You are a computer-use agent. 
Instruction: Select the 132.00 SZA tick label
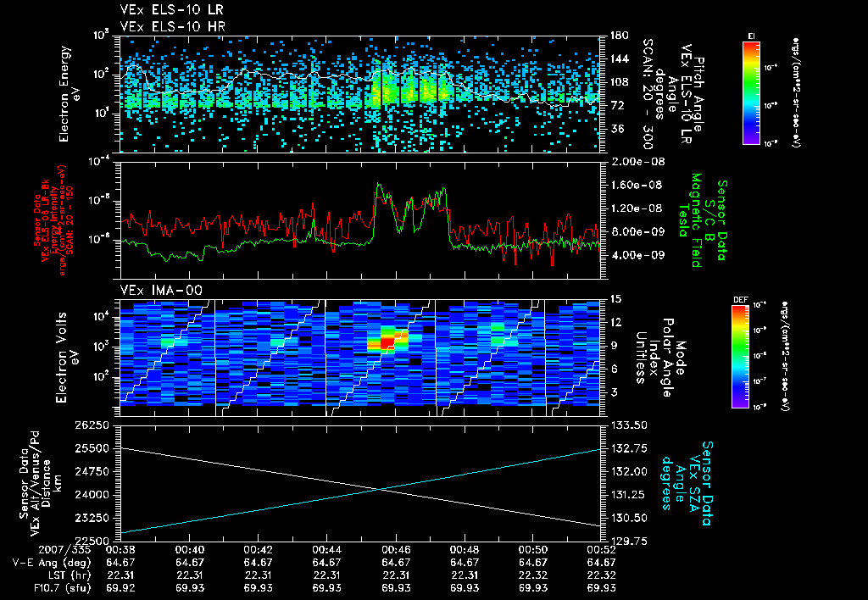pos(628,472)
